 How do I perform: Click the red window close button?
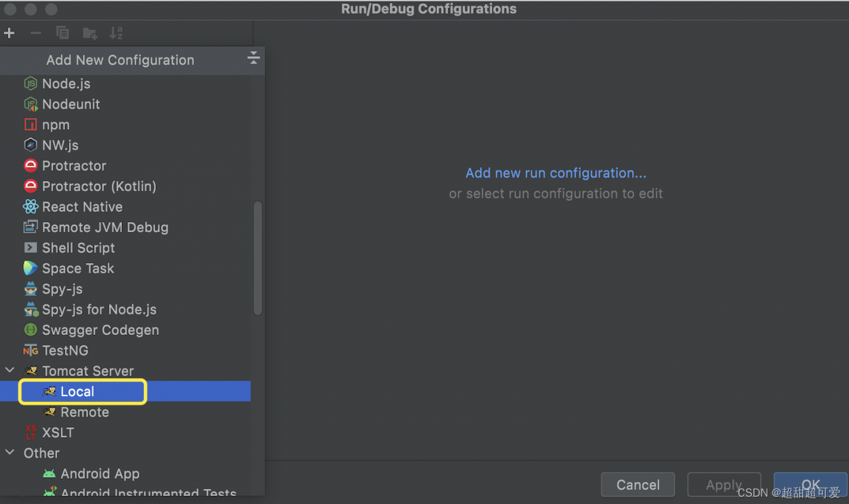pyautogui.click(x=10, y=9)
